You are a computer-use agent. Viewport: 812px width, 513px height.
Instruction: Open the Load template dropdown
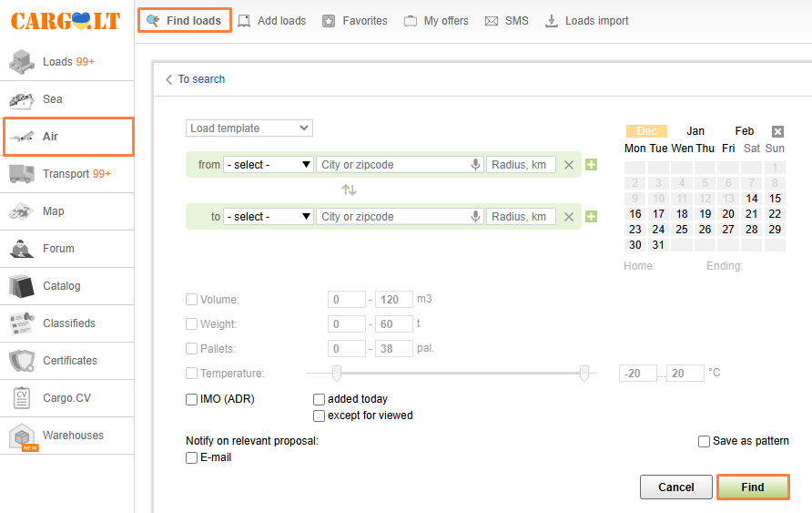point(249,128)
